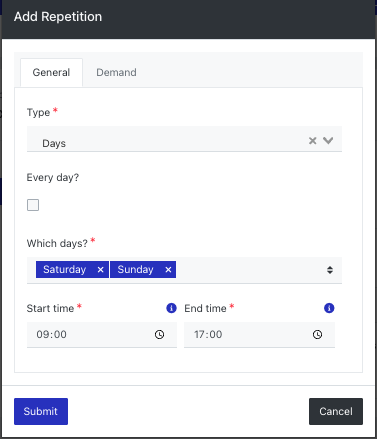Remove the Sunday tag

[x=168, y=270]
